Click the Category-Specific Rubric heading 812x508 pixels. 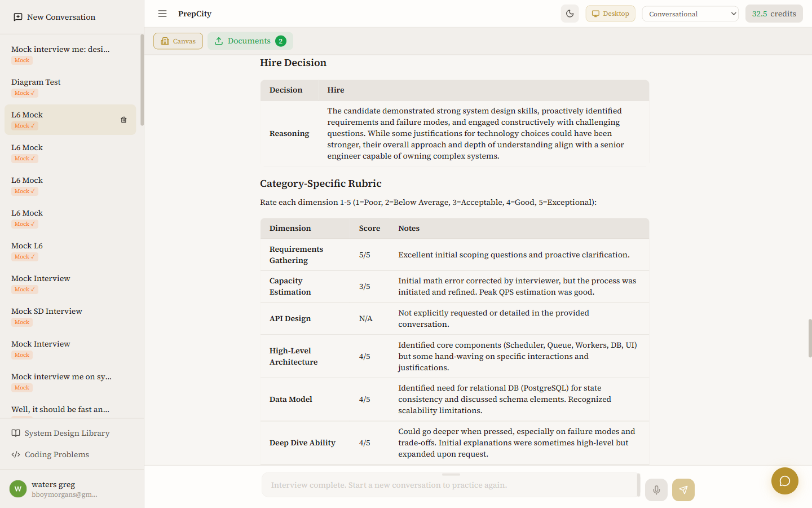[x=321, y=183]
